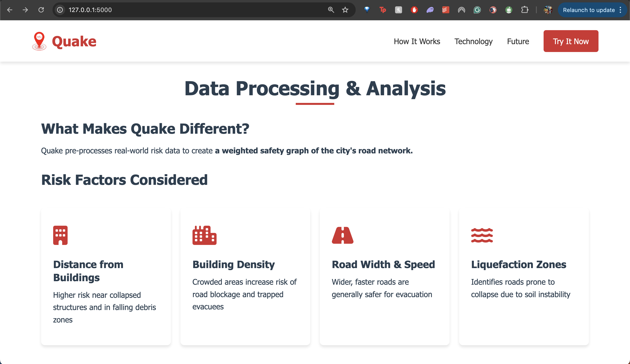630x364 pixels.
Task: Click the Road Width & Speed road icon
Action: [342, 235]
